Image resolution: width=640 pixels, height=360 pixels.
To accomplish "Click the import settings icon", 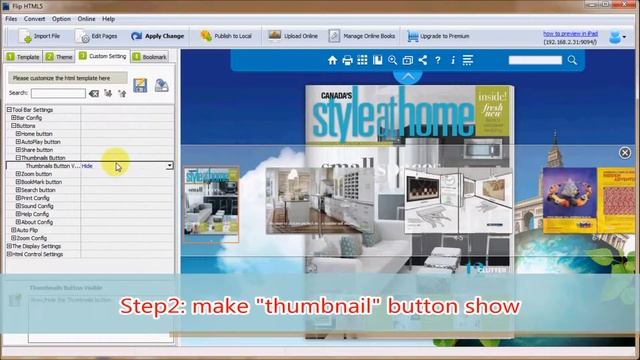I will [x=162, y=85].
